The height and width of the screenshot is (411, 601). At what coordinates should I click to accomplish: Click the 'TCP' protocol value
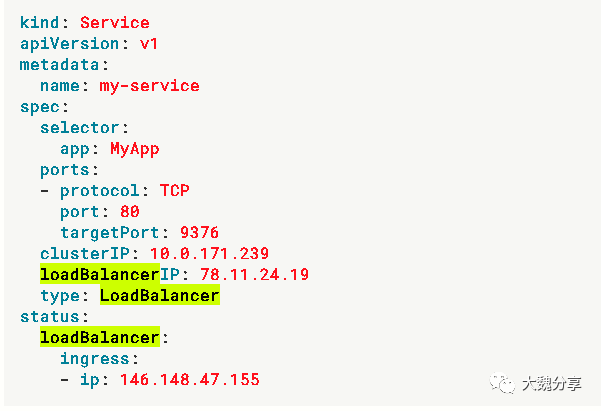point(174,190)
